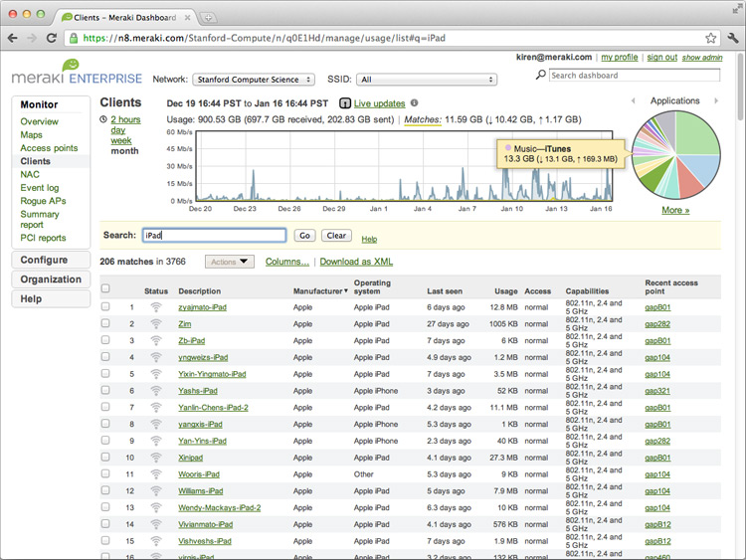Click the Clear search button
This screenshot has height=560, width=746.
(x=336, y=236)
